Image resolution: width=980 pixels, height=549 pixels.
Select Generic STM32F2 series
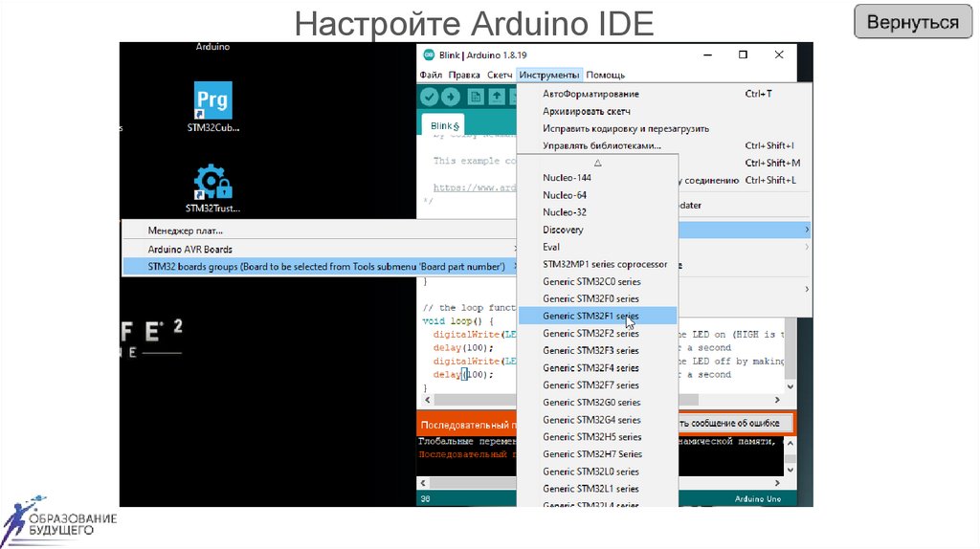click(597, 334)
